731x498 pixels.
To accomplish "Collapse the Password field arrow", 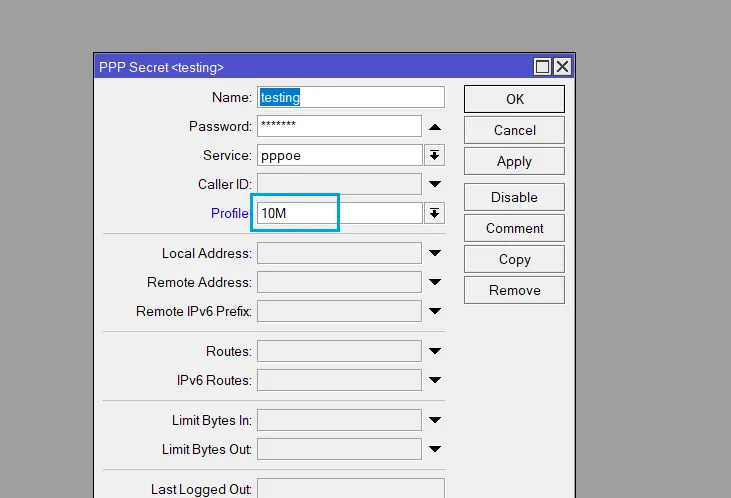I will [434, 127].
